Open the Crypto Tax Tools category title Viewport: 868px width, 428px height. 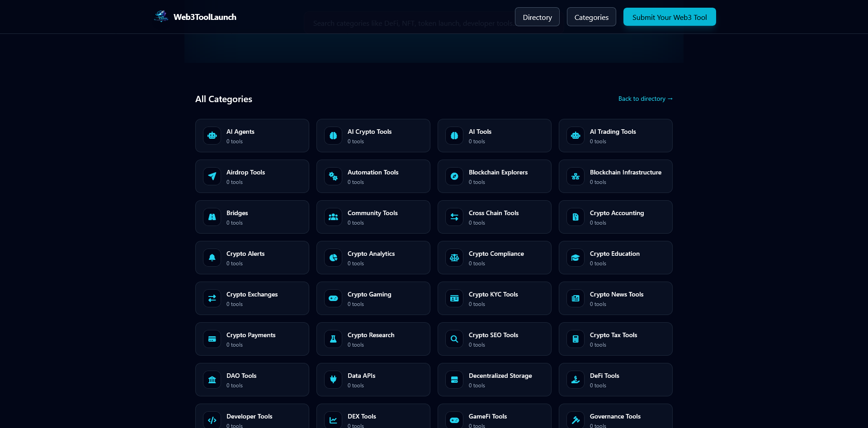point(613,335)
